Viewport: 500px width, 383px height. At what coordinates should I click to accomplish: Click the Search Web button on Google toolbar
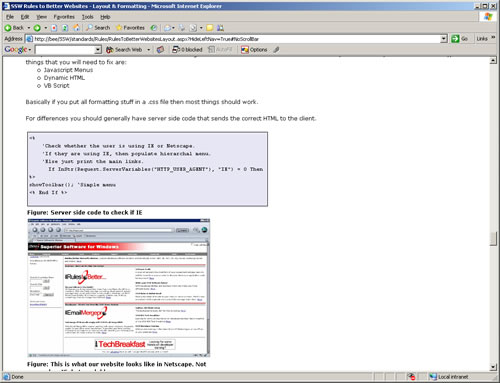[x=124, y=50]
